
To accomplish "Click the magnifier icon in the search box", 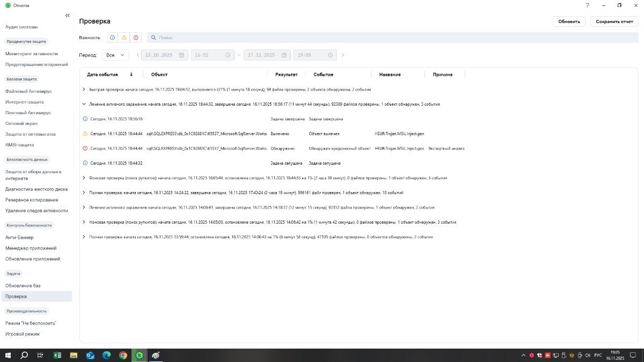I will coord(153,38).
